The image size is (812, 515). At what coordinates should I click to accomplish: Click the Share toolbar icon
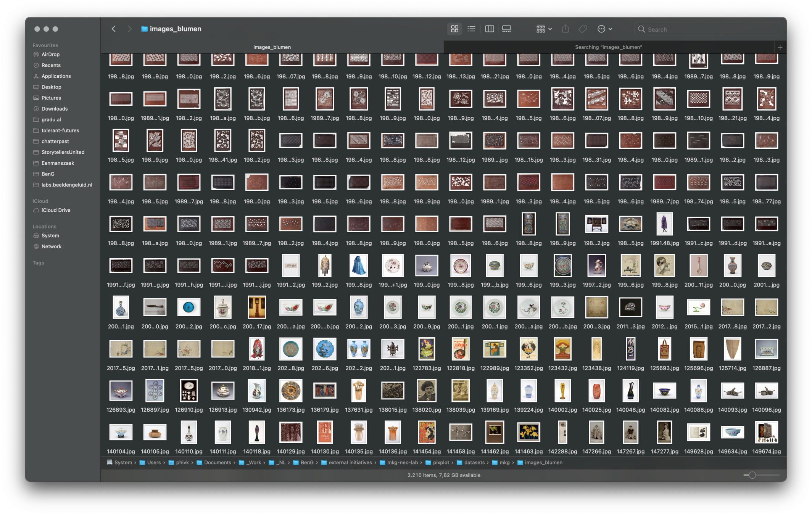coord(565,29)
